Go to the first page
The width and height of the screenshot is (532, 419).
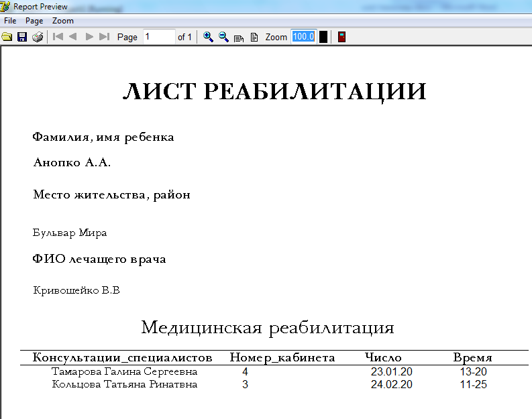coord(58,37)
